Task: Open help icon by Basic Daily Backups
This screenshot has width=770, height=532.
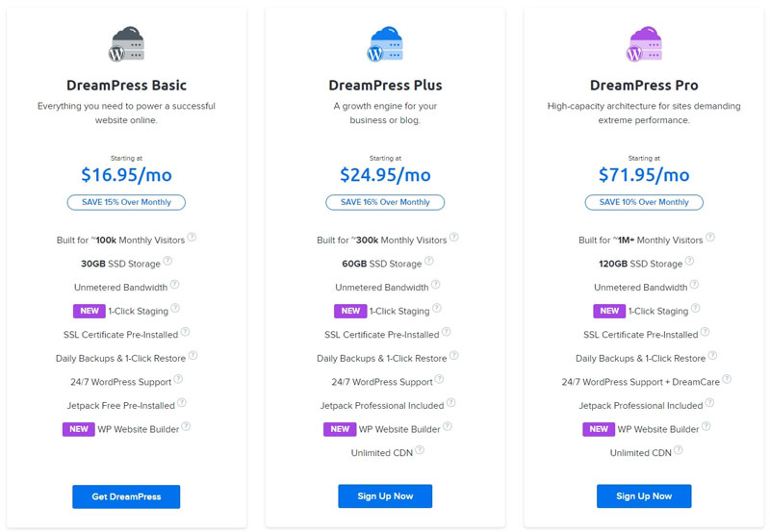Action: (x=193, y=355)
